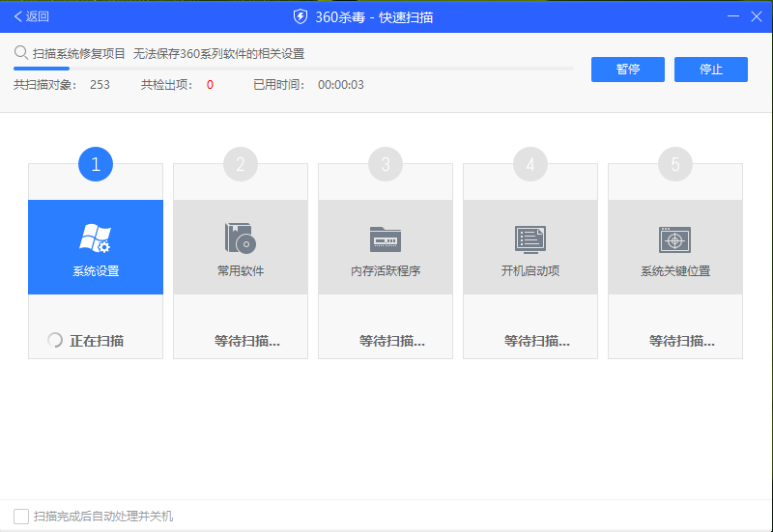Click the Windows logo 系统设置 icon

tap(95, 238)
